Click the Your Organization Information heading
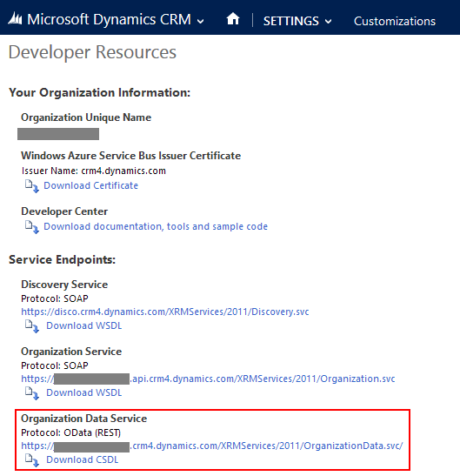460x476 pixels. coord(99,92)
